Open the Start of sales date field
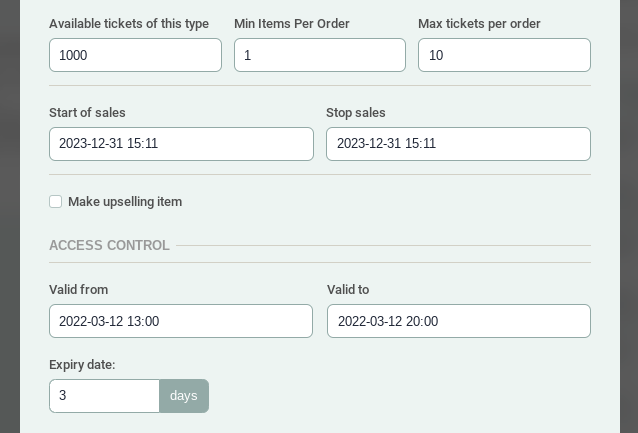The width and height of the screenshot is (638, 433). (181, 144)
